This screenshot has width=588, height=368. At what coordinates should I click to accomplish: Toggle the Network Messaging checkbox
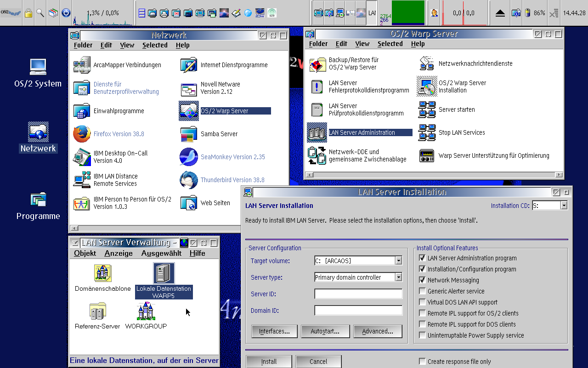coord(422,280)
